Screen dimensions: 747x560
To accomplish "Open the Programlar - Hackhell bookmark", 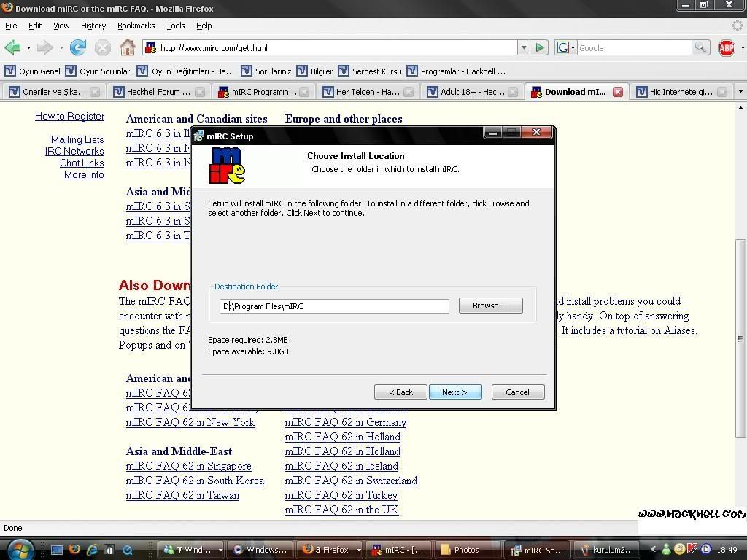I will pos(457,71).
